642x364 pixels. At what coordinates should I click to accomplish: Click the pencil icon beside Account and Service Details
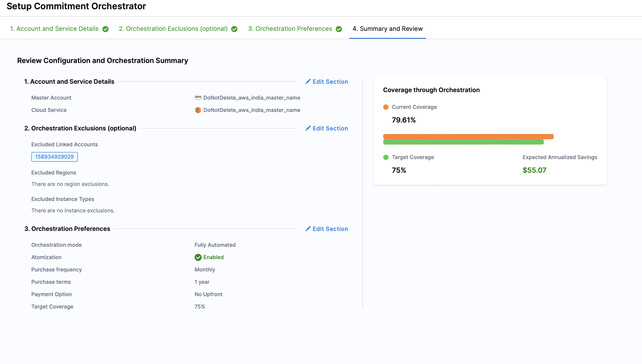(x=308, y=82)
